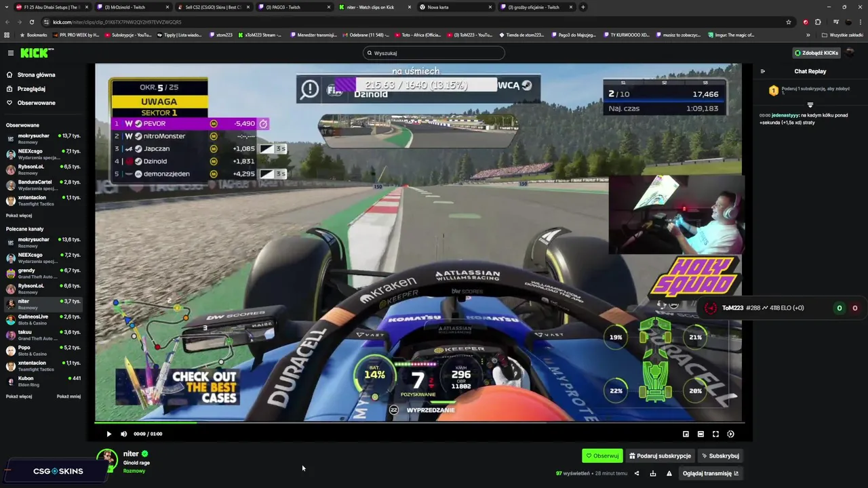Share the clip via share icon
This screenshot has width=868, height=488.
click(x=637, y=474)
